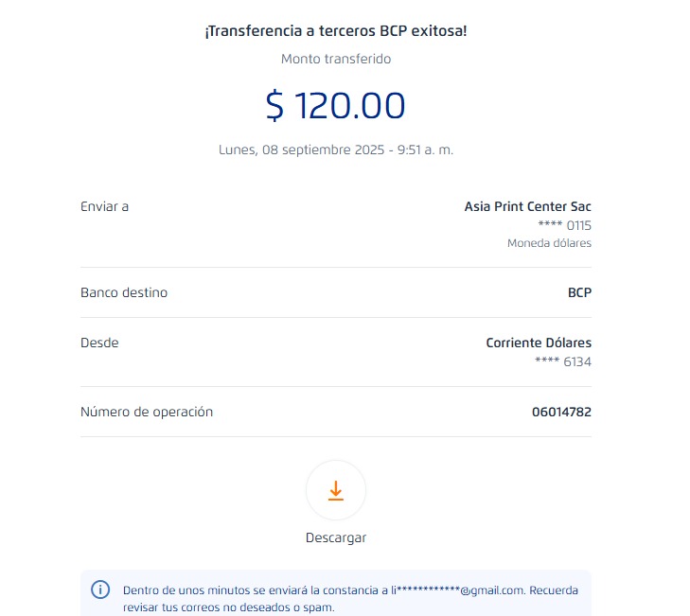Click the recipient account ending 0115

[x=564, y=225]
